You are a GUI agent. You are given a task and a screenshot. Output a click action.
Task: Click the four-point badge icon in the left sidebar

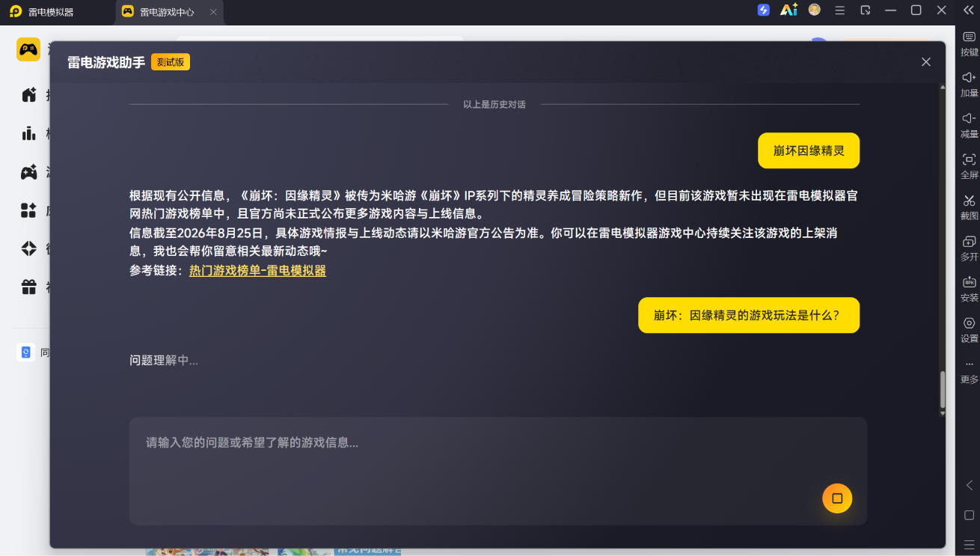coord(28,248)
